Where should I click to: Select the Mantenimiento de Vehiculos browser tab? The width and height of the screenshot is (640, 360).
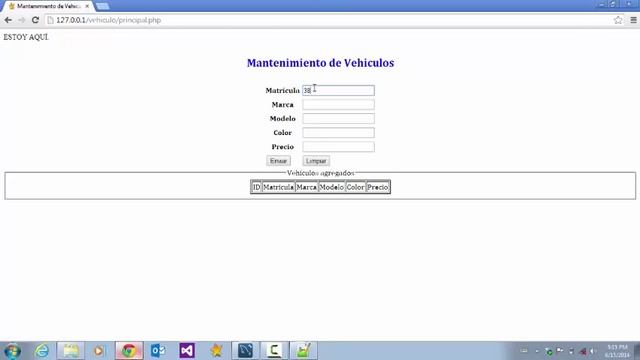click(48, 6)
